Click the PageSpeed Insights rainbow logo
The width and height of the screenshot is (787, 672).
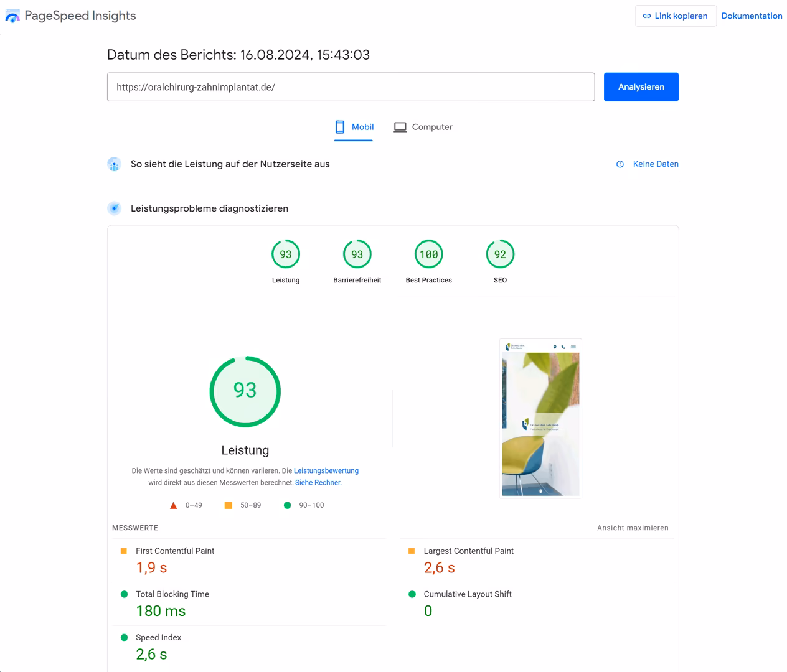(12, 16)
